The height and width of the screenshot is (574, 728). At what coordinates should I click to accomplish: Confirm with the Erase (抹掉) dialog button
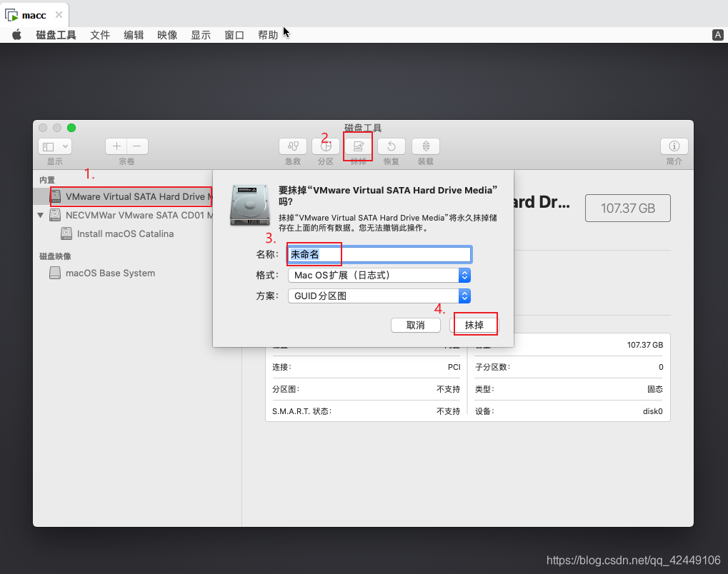(x=474, y=326)
